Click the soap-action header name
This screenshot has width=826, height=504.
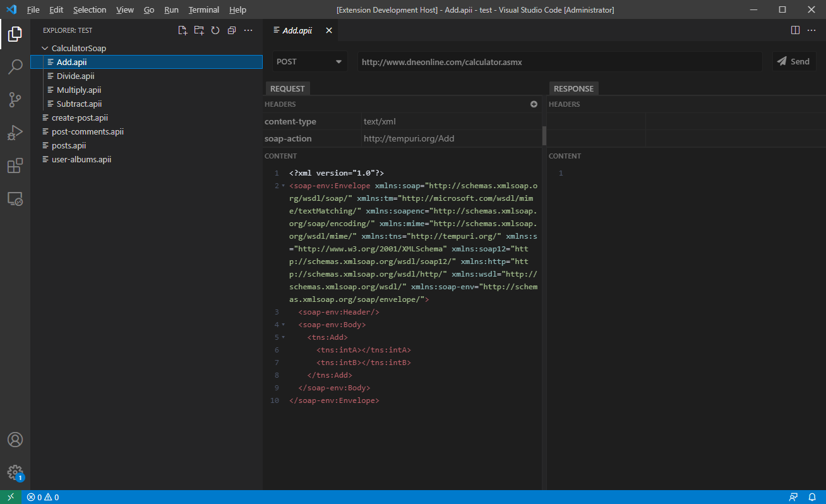(288, 138)
